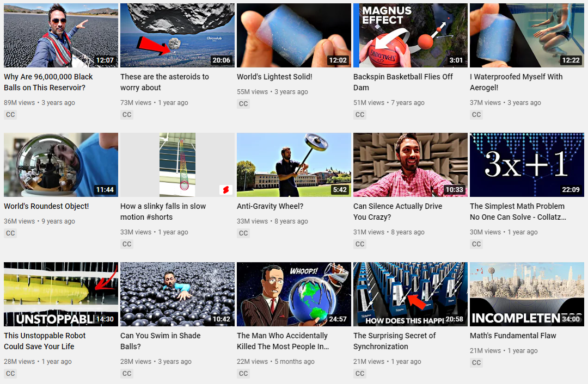
Task: Click CC badge under World's Roundest Object
Action: pos(10,233)
